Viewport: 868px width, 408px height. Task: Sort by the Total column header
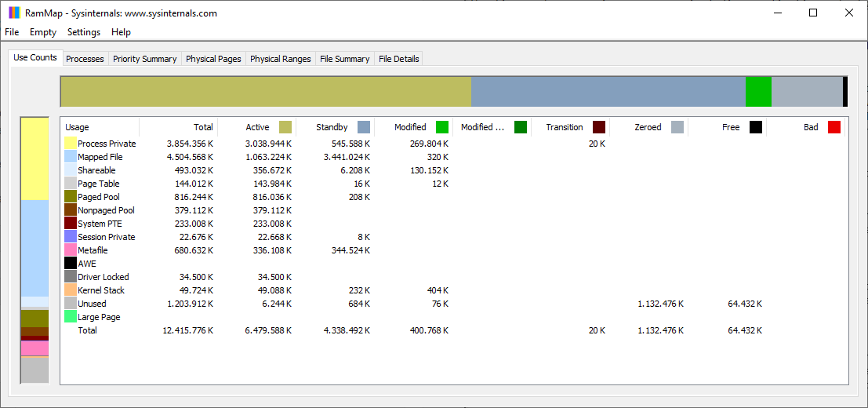pyautogui.click(x=178, y=127)
